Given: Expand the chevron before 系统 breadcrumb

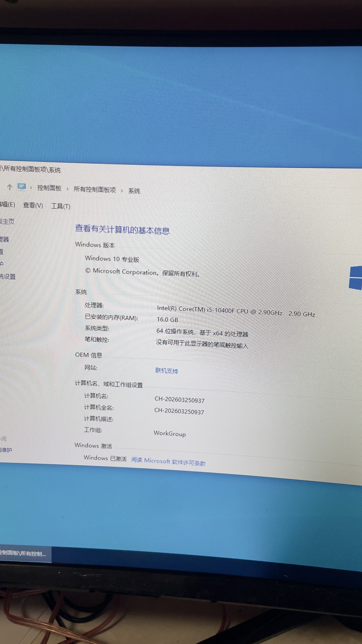Looking at the screenshot, I should pos(122,191).
